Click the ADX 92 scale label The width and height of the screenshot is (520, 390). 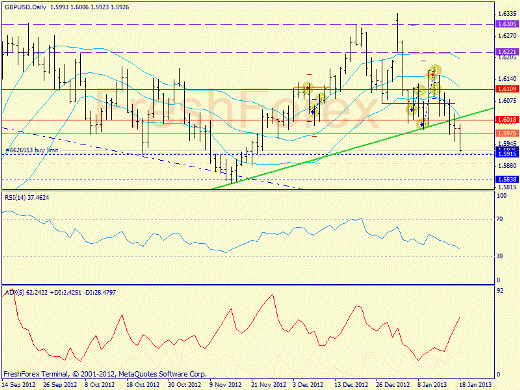click(x=499, y=291)
